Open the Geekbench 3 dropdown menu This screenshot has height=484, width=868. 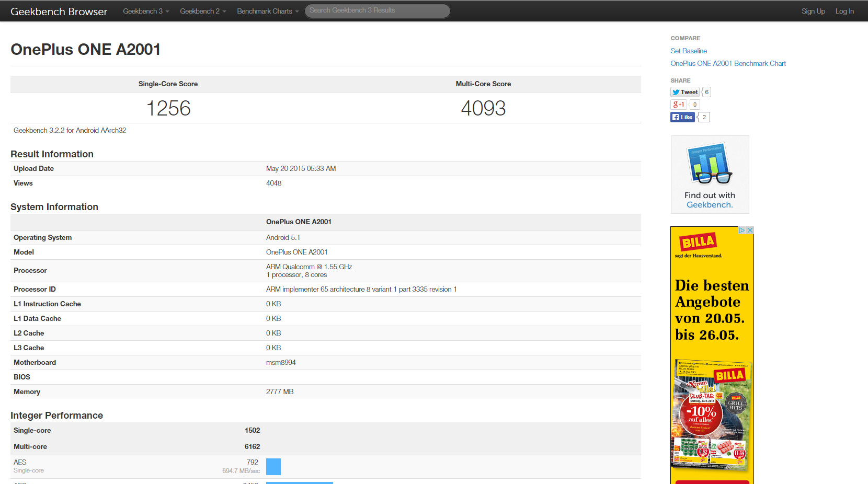click(146, 11)
